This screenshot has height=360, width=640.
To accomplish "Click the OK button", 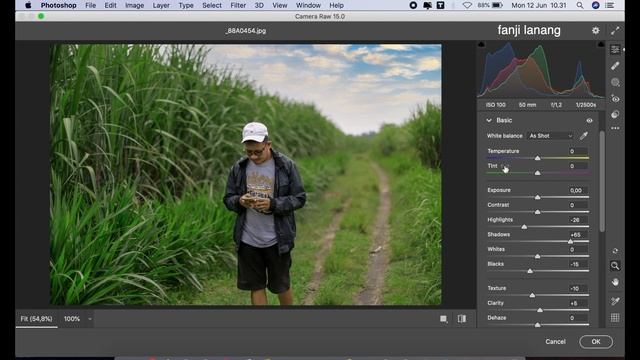I will [x=596, y=342].
